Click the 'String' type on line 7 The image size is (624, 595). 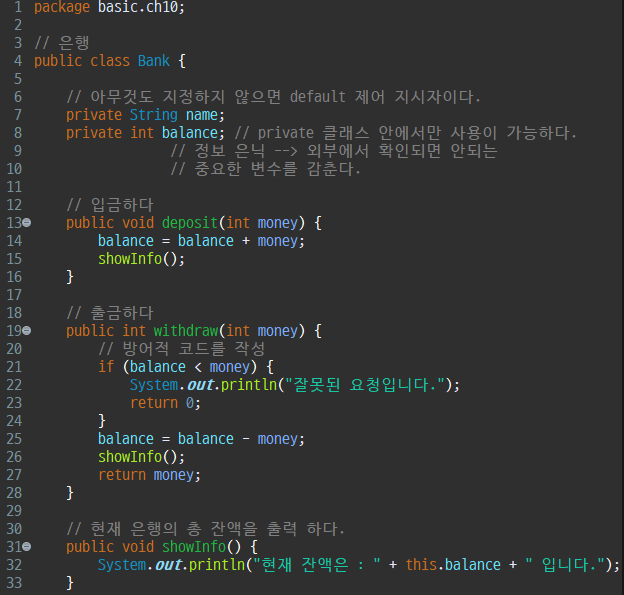click(154, 115)
